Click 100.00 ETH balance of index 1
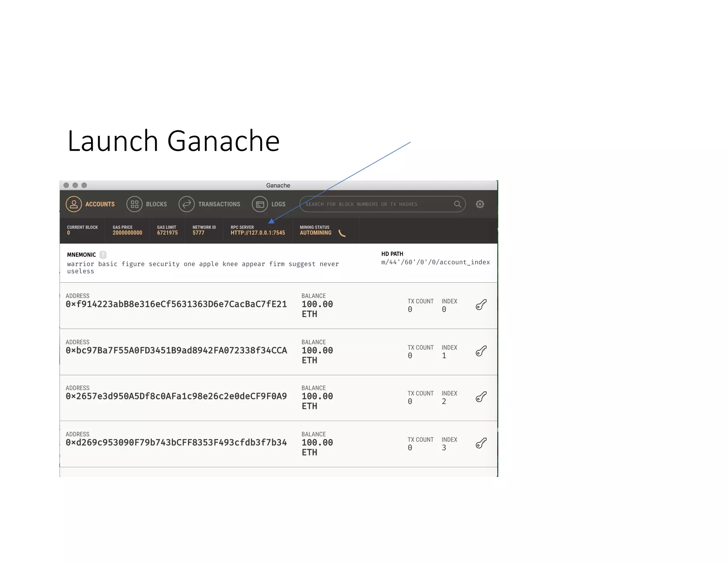728x562 pixels. click(317, 355)
